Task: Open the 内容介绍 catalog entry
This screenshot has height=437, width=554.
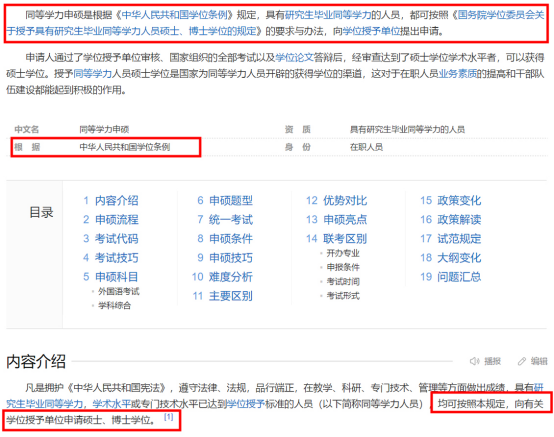Action: [x=117, y=200]
